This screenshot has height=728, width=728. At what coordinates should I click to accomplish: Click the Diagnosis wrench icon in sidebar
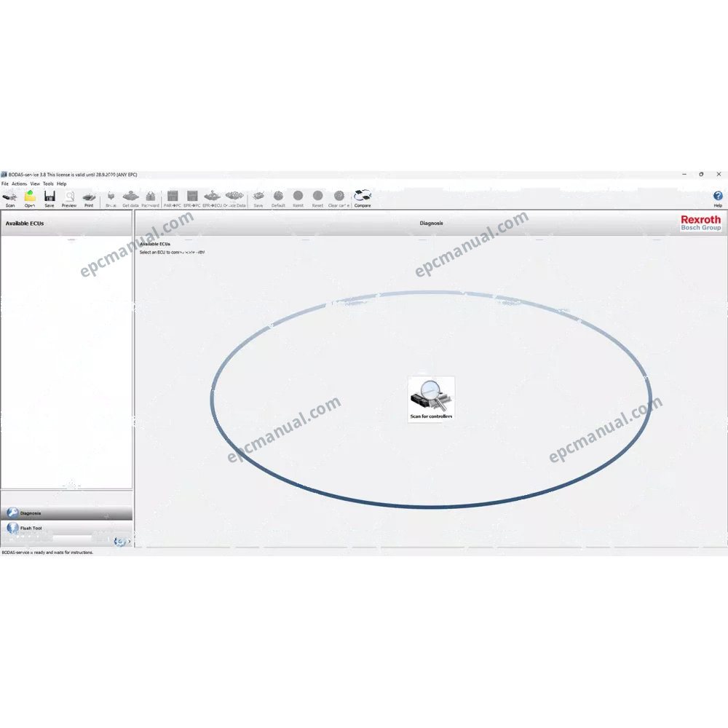(x=12, y=513)
